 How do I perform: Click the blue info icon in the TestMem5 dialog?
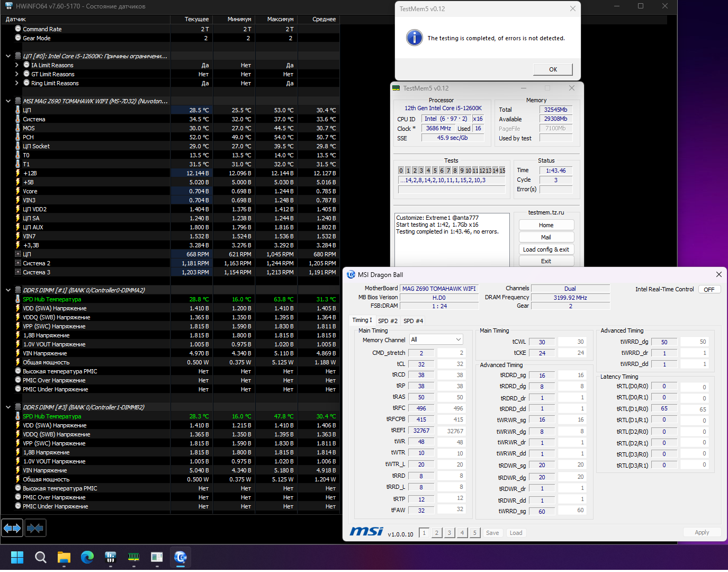tap(415, 38)
